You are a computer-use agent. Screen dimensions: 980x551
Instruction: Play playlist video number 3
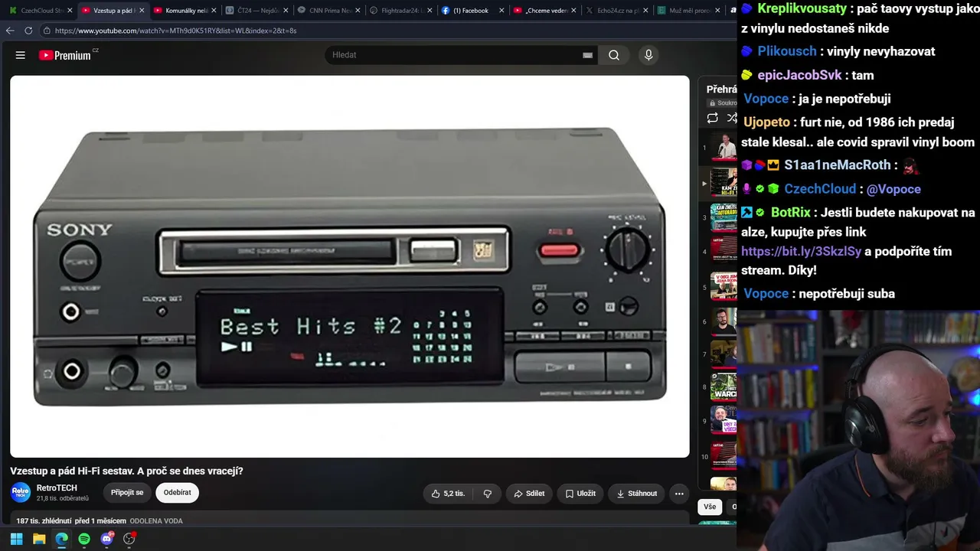point(724,217)
